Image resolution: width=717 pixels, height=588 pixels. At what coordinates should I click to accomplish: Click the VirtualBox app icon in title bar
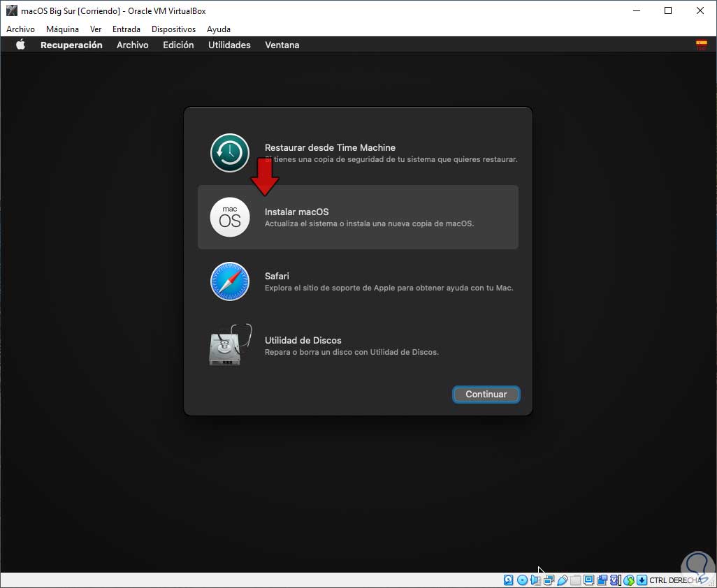11,10
